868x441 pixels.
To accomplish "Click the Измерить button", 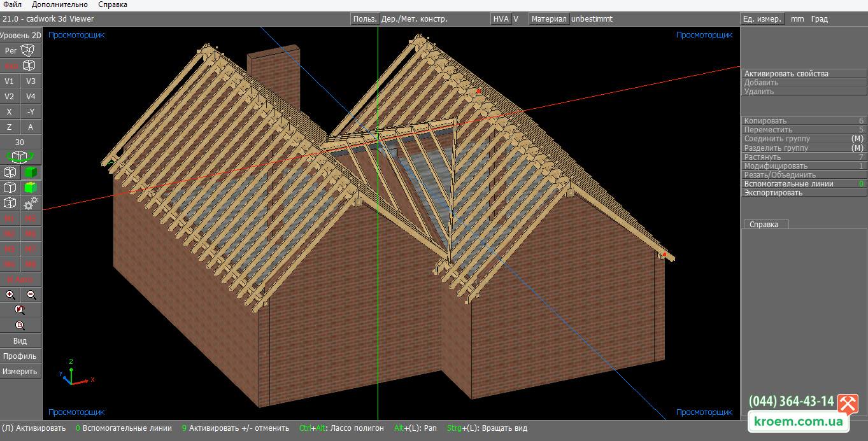I will (20, 371).
